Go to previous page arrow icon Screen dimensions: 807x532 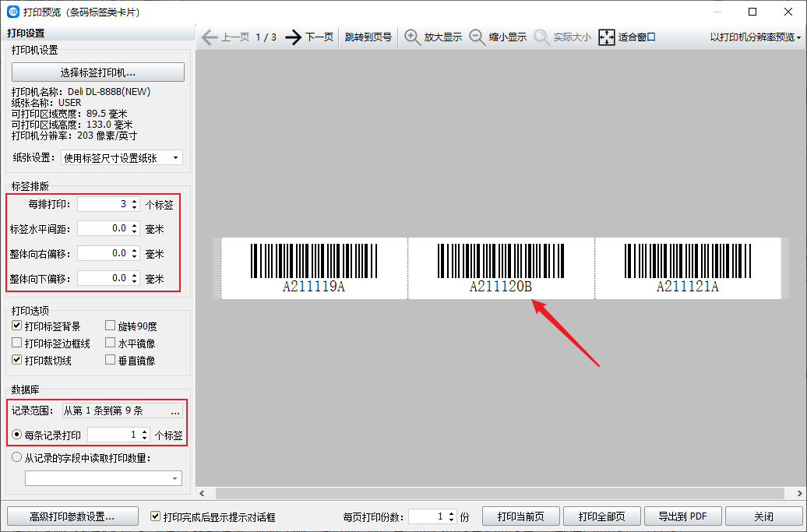[209, 37]
